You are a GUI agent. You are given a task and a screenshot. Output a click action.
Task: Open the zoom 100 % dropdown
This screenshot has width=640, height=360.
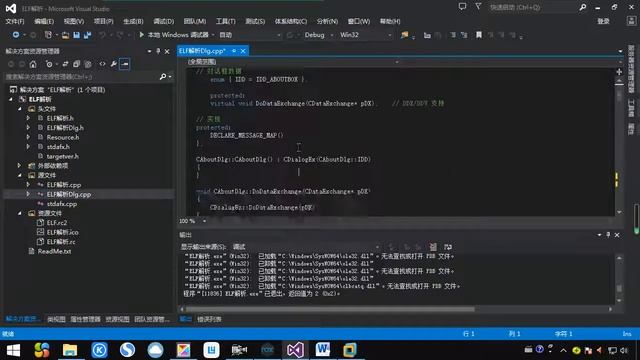coord(204,221)
